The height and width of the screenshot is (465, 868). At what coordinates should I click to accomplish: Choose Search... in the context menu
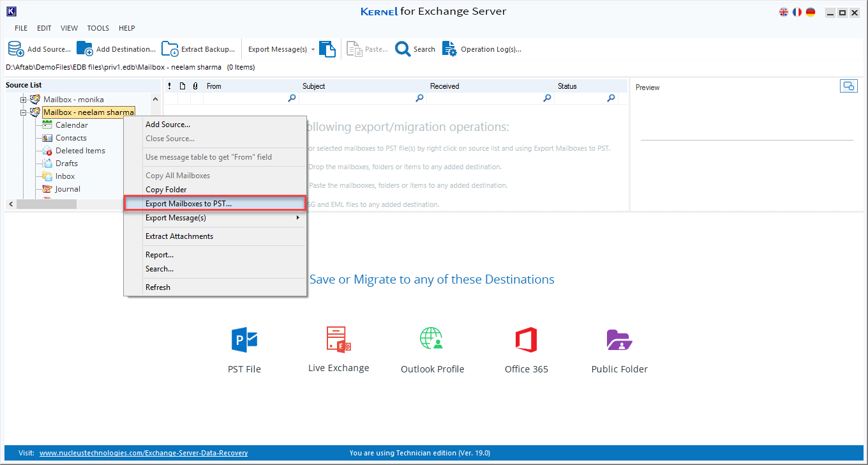tap(215, 269)
